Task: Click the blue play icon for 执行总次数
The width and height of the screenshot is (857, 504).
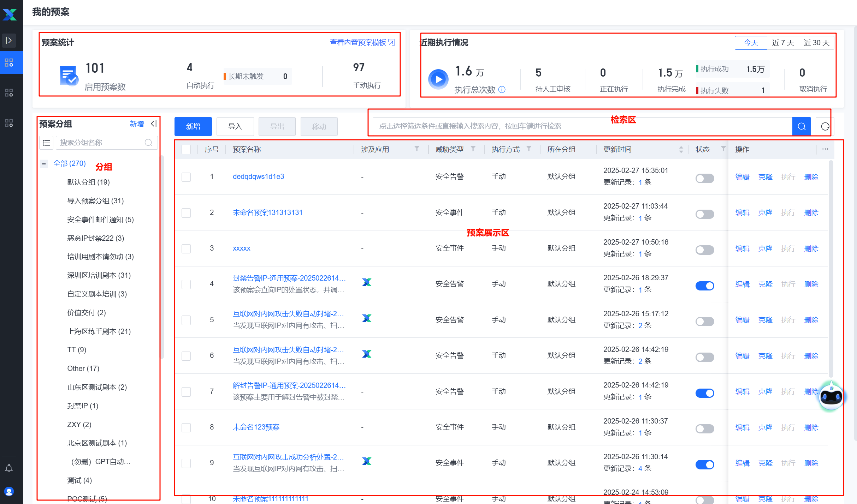Action: coord(438,79)
